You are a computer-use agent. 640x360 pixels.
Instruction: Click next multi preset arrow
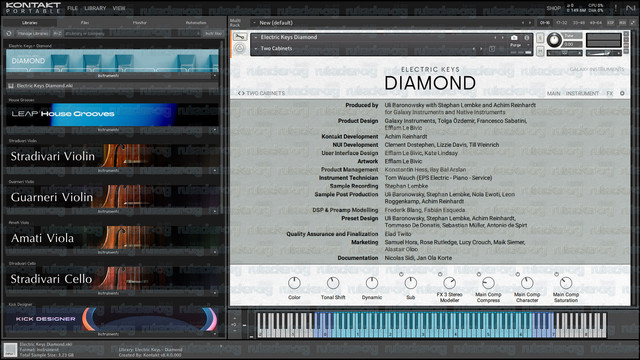530,23
